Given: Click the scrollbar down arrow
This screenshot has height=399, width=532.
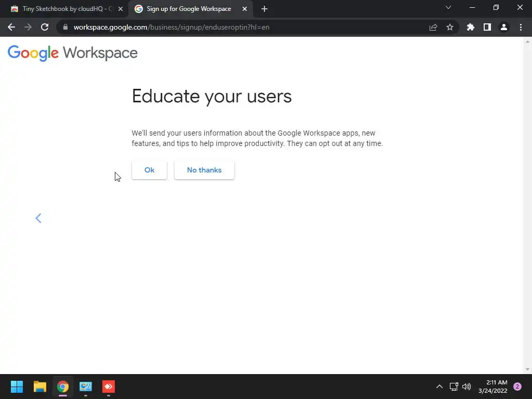Looking at the screenshot, I should pos(527,369).
